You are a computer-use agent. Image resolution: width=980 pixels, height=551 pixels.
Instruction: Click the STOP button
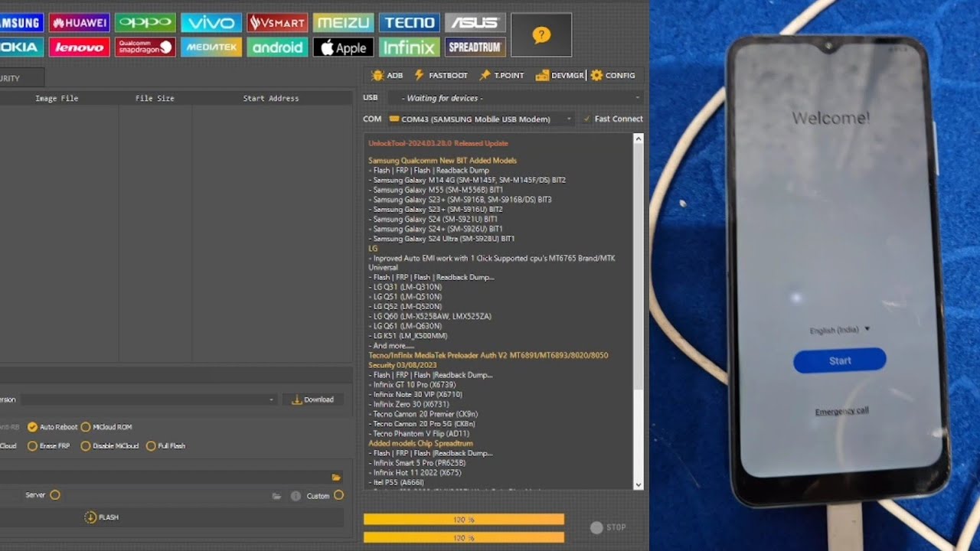click(609, 527)
